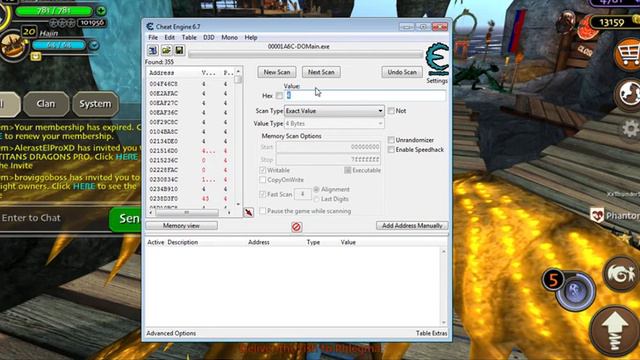Open the File menu
The height and width of the screenshot is (360, 640).
pyautogui.click(x=153, y=37)
